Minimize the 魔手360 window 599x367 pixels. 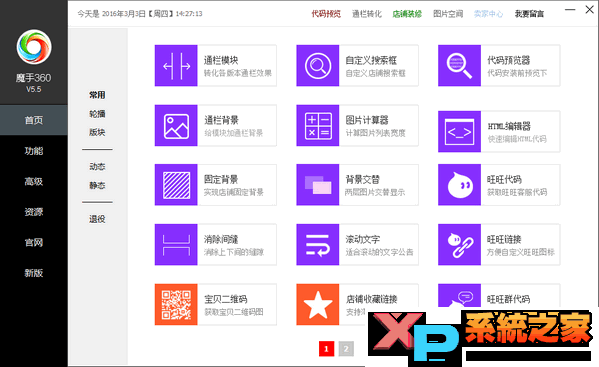coord(570,10)
